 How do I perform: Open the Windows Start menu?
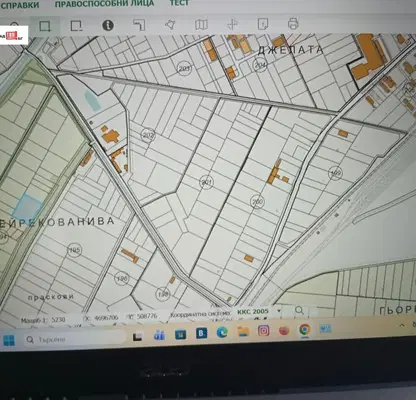click(9, 340)
